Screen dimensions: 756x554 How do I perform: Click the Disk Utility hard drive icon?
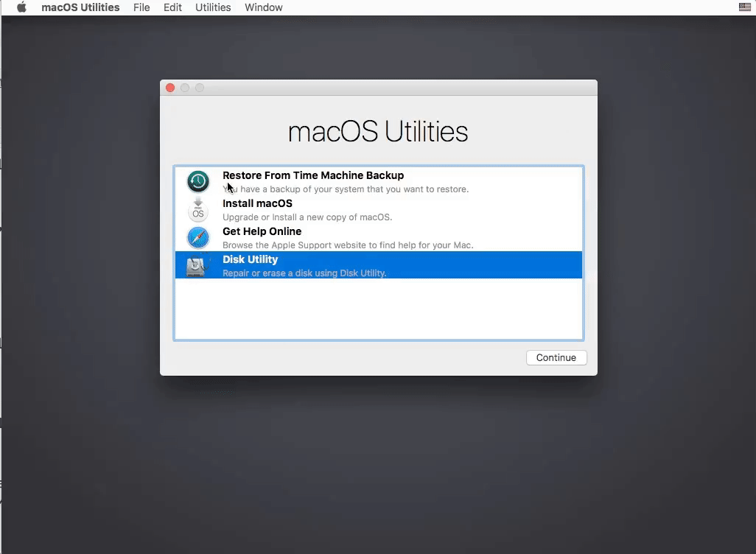coord(197,265)
